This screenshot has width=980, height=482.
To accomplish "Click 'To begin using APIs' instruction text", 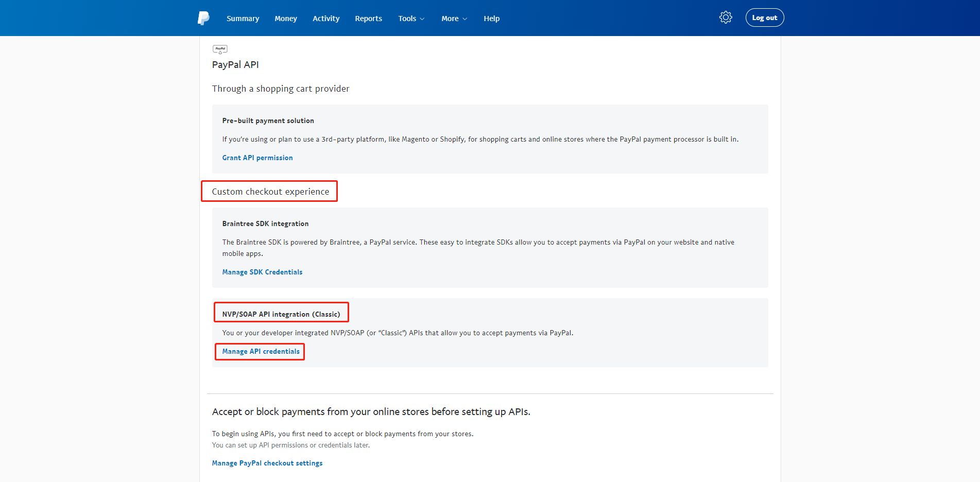I will pyautogui.click(x=342, y=434).
